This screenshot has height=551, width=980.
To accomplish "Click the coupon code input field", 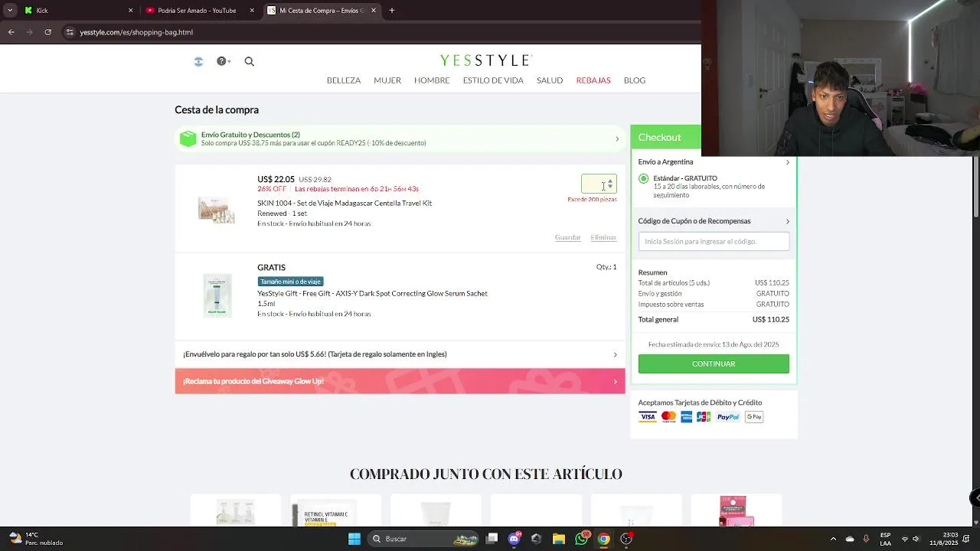I will [714, 241].
